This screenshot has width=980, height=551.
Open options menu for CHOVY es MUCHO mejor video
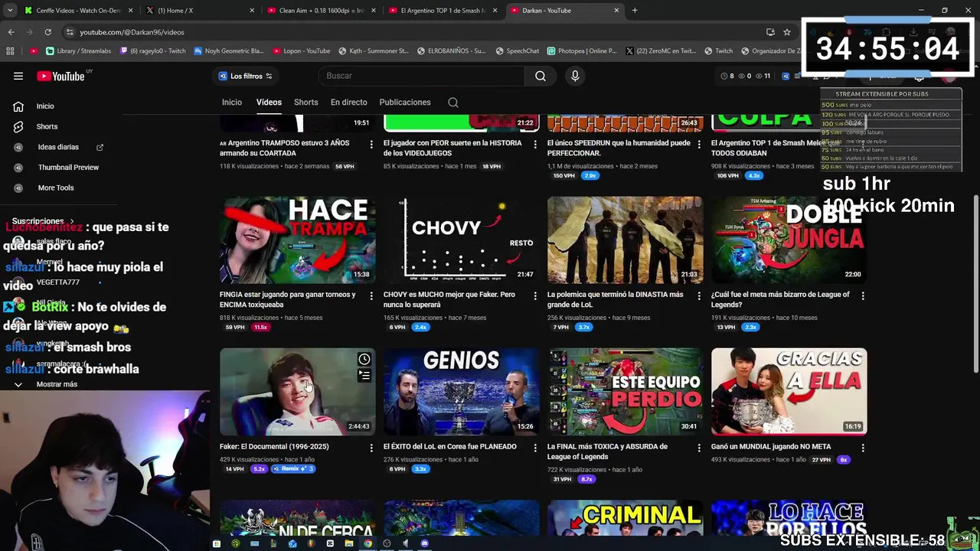535,295
